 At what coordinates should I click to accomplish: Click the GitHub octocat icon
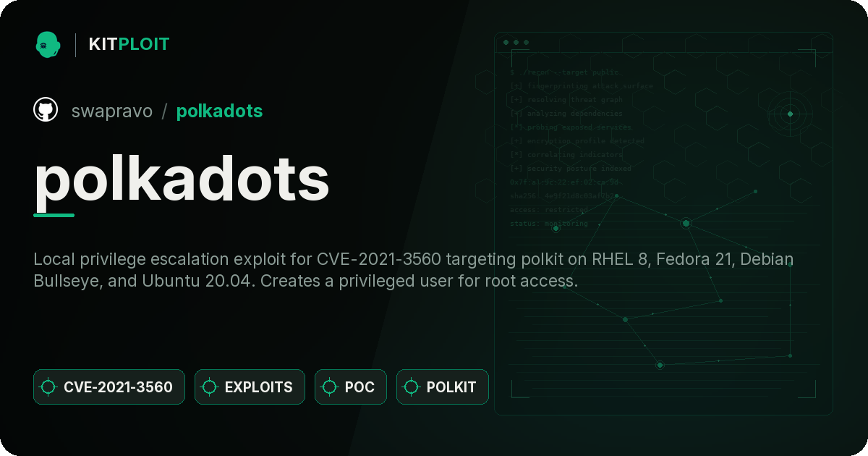(46, 110)
